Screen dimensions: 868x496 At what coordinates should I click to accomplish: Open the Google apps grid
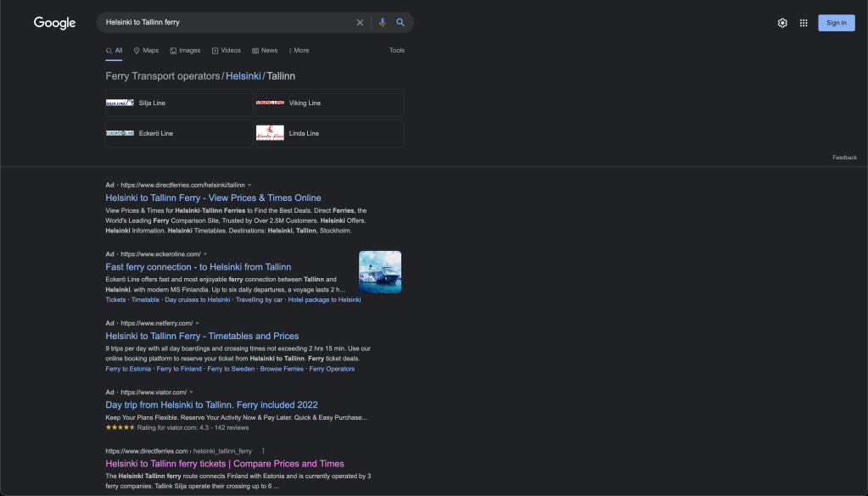(804, 23)
